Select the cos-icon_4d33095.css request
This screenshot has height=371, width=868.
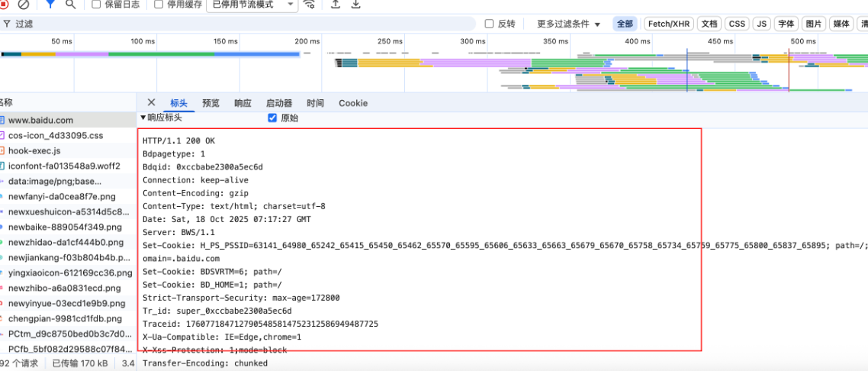coord(68,135)
